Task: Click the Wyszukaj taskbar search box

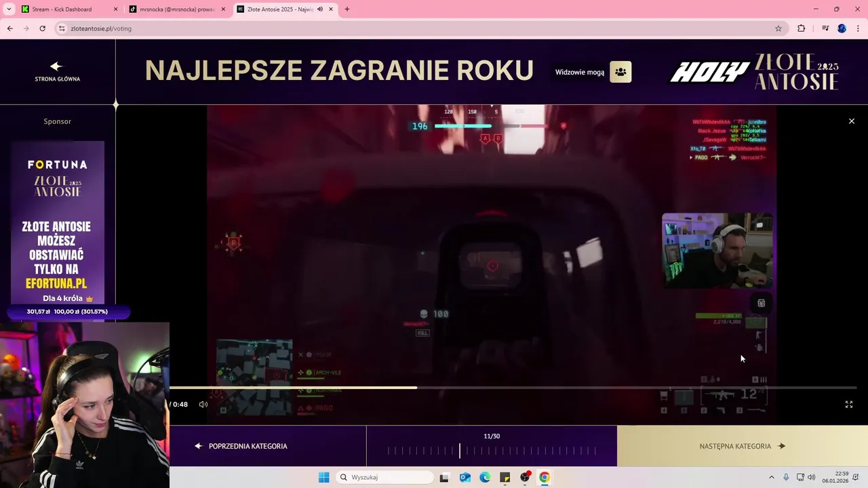Action: (385, 477)
